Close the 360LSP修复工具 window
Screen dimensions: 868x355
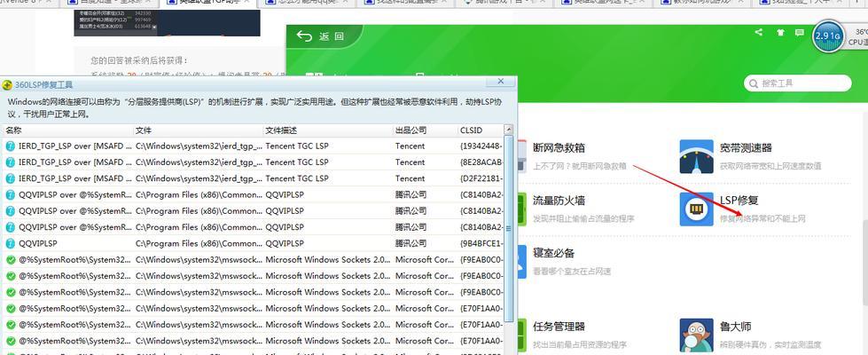click(500, 82)
